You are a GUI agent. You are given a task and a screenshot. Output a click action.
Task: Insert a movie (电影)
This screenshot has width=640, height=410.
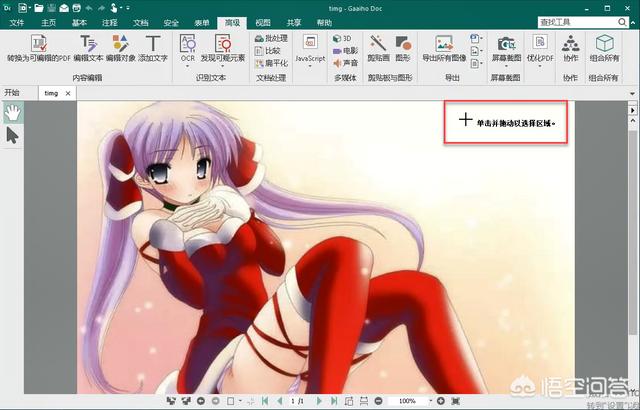coord(345,51)
